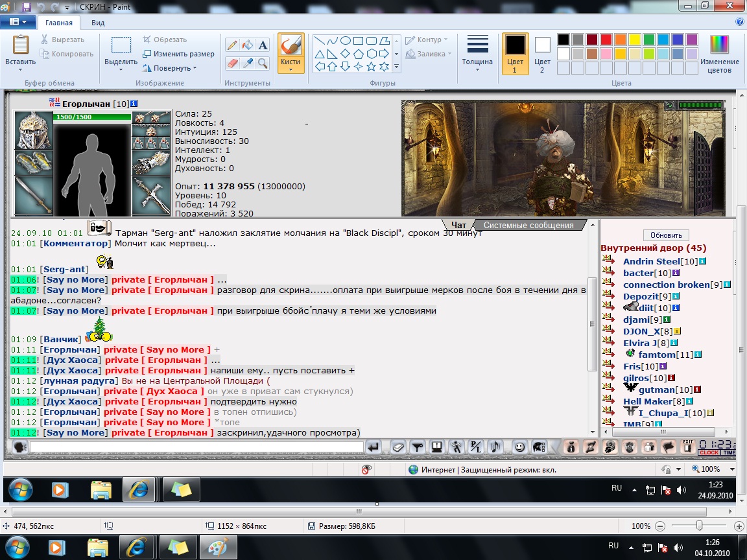This screenshot has height=560, width=747.
Task: Pick the green color swatch in the palette
Action: click(x=649, y=39)
